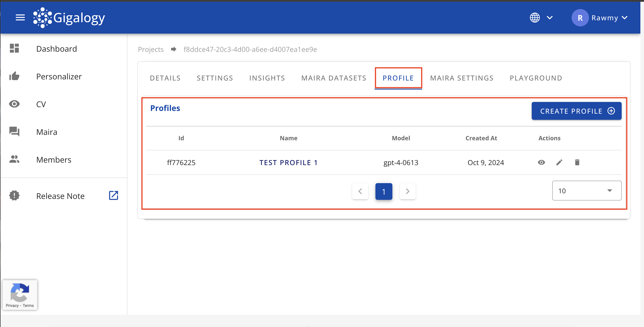
Task: Switch to the INSIGHTS tab
Action: tap(267, 78)
